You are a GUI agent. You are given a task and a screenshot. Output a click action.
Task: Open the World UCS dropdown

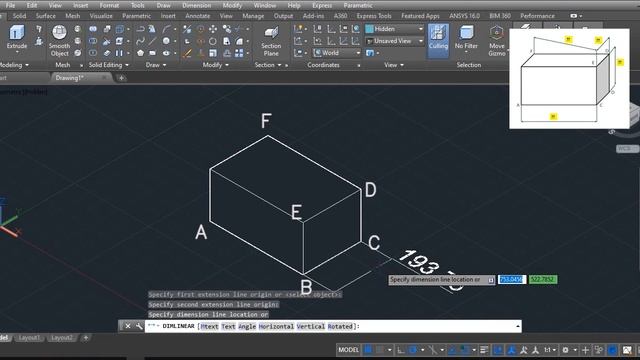point(337,53)
